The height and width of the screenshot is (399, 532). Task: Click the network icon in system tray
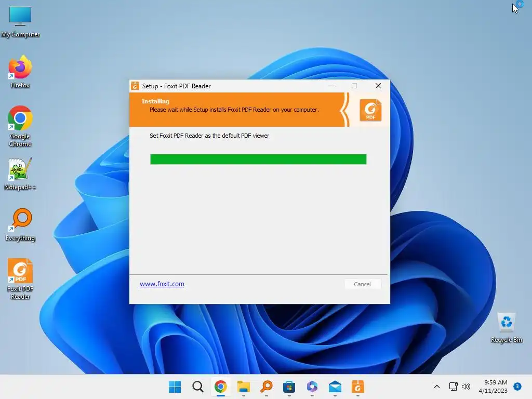pyautogui.click(x=453, y=387)
